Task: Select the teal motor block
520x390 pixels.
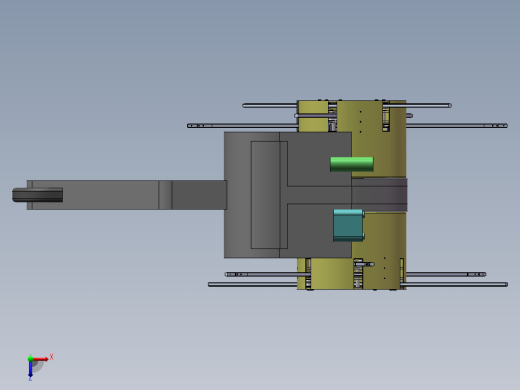Action: pyautogui.click(x=348, y=225)
